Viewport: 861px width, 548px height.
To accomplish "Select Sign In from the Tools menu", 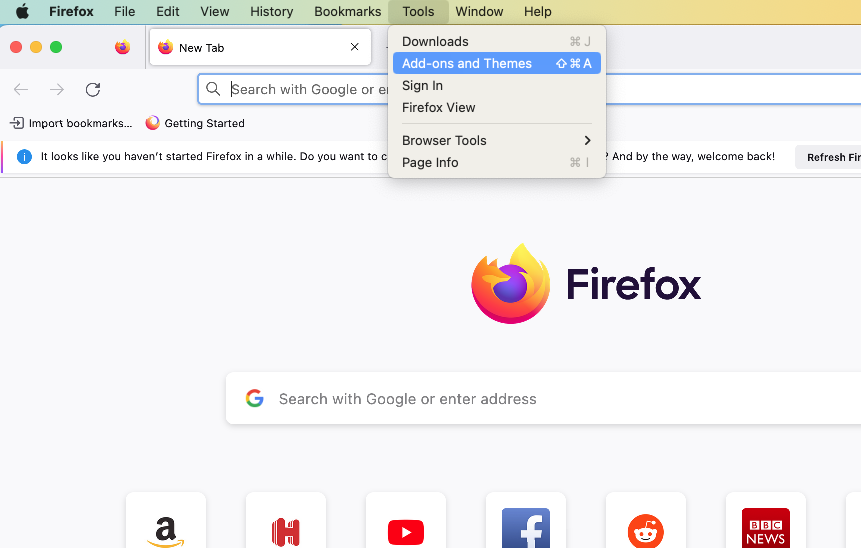I will click(x=497, y=86).
